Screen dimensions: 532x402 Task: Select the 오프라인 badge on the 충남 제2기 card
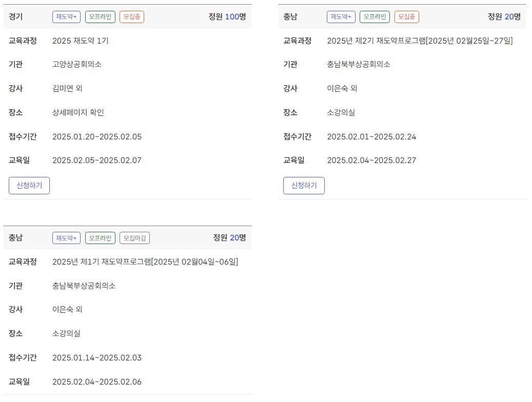(x=375, y=16)
